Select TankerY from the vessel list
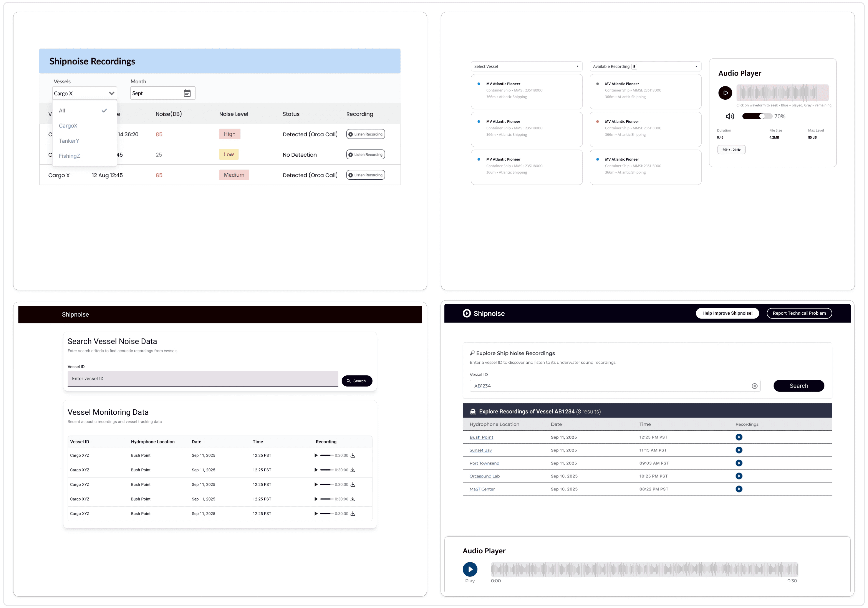Screen dimensions: 868x608 69,141
